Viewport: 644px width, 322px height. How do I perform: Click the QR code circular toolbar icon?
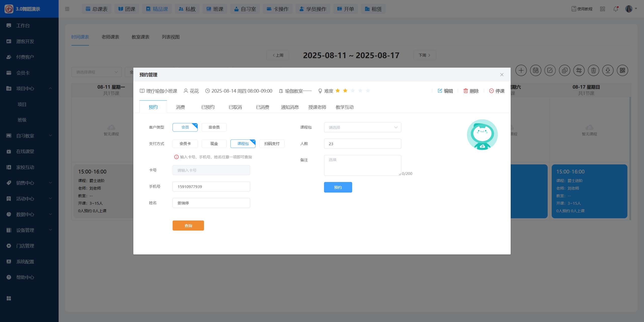(x=622, y=70)
